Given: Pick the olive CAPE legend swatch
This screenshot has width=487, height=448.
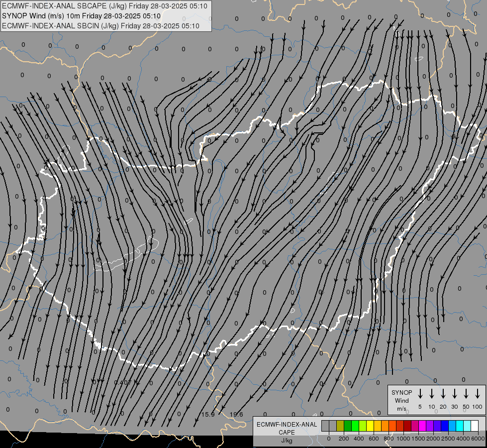Looking at the screenshot, I should [340, 426].
